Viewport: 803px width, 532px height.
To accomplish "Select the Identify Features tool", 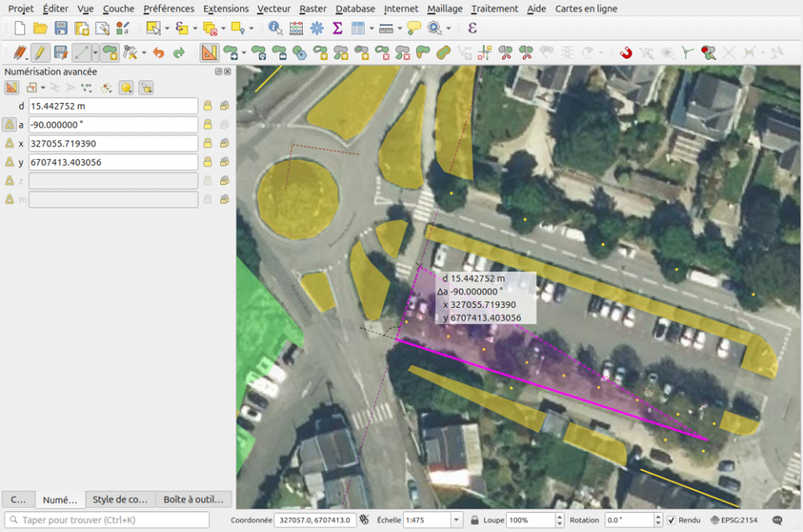I will click(274, 28).
